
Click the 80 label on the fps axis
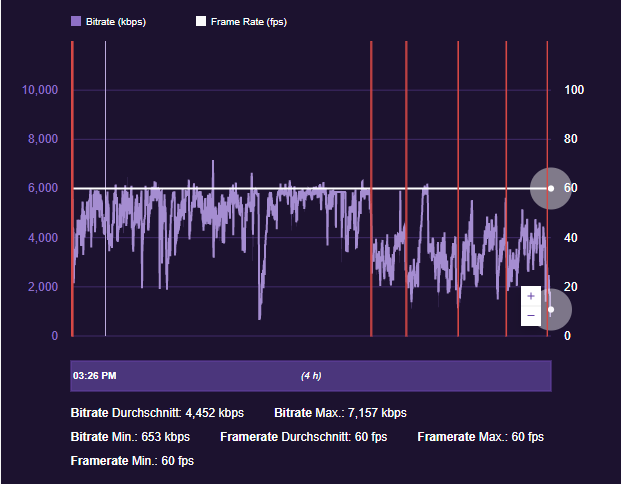click(x=571, y=139)
